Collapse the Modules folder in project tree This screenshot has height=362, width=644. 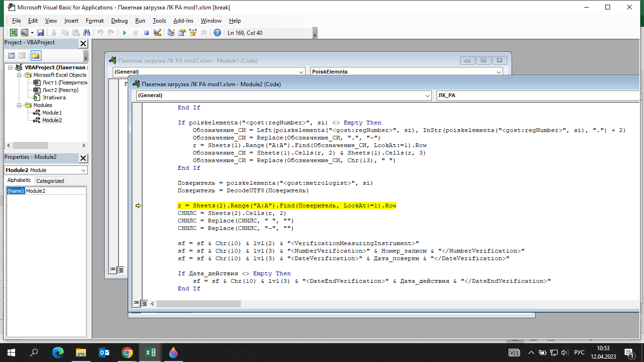coord(18,105)
